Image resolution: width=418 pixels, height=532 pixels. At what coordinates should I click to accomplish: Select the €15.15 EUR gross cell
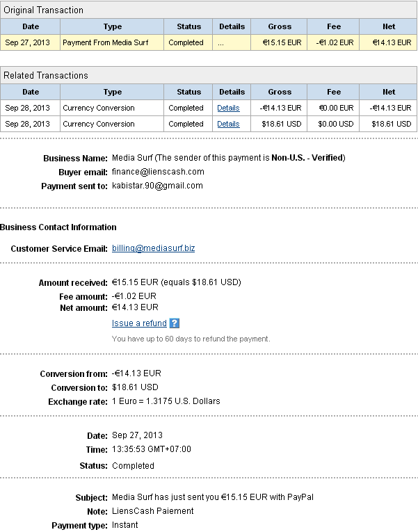point(279,42)
